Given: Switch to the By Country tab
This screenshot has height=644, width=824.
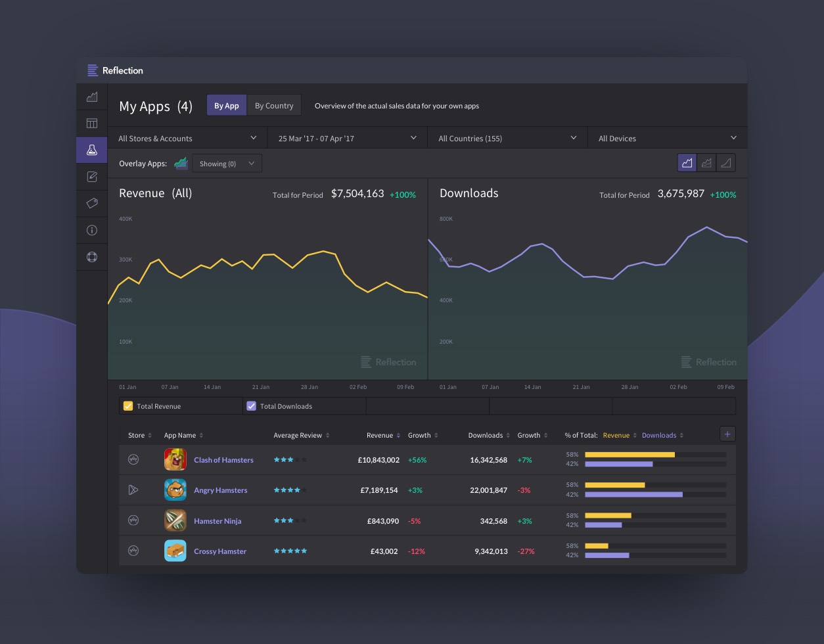Looking at the screenshot, I should tap(274, 105).
